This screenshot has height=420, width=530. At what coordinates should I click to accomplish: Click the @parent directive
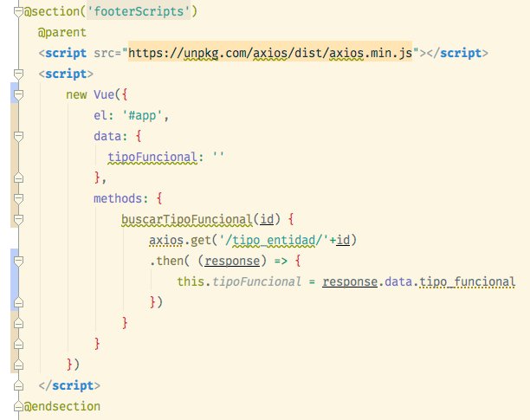[62, 32]
